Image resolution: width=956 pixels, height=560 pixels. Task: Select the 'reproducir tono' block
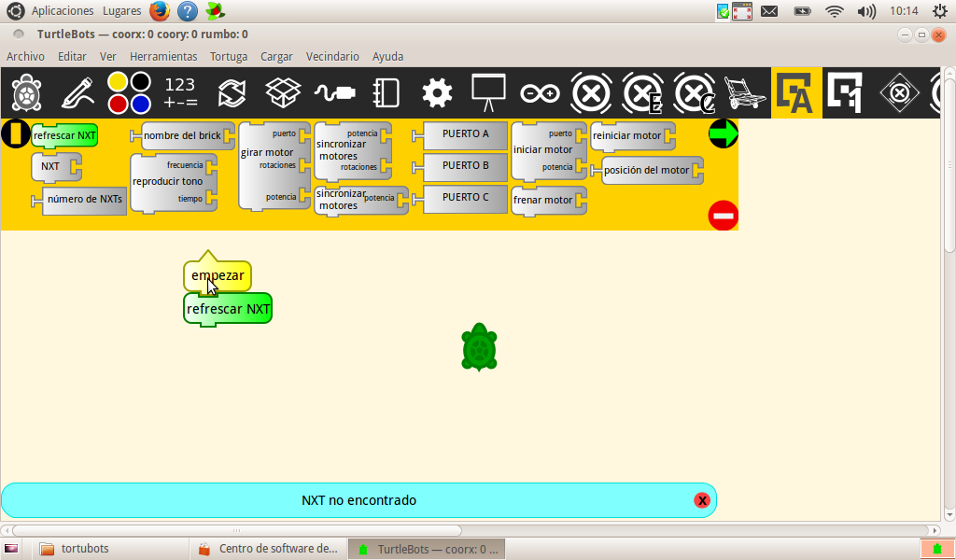[x=174, y=183]
